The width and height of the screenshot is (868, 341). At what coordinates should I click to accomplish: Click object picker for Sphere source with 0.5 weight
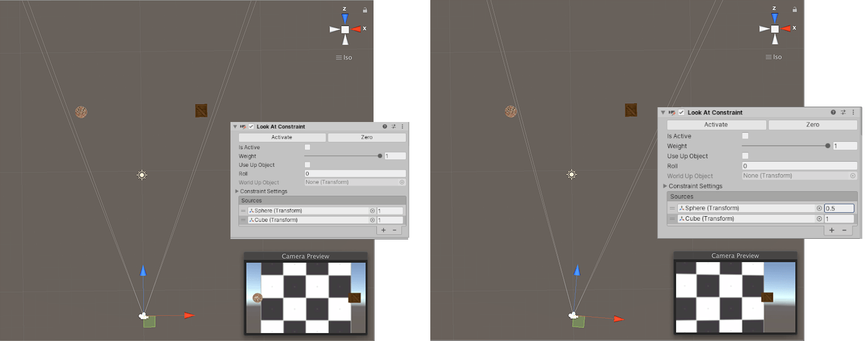click(819, 208)
